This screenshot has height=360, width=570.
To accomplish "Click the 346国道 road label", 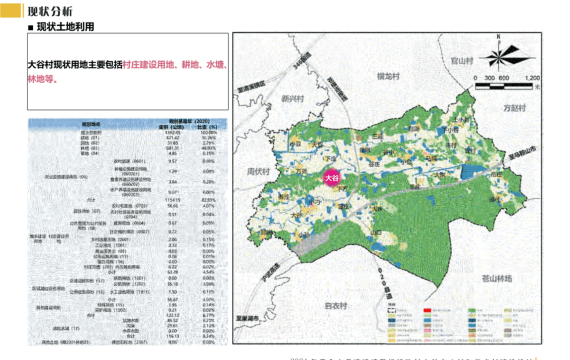I will [x=302, y=61].
